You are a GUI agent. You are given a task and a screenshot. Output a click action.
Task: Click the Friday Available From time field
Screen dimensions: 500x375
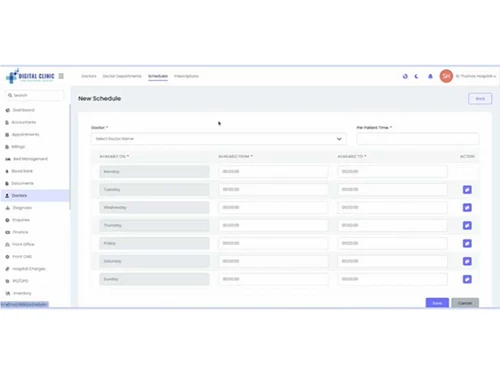click(x=273, y=243)
